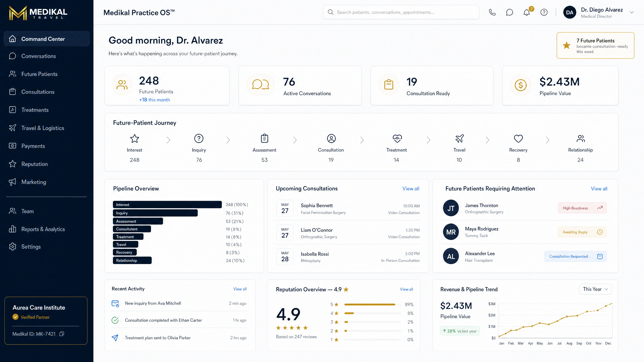
Task: Copy the Medikal ID MK-7421
Action: 62,334
